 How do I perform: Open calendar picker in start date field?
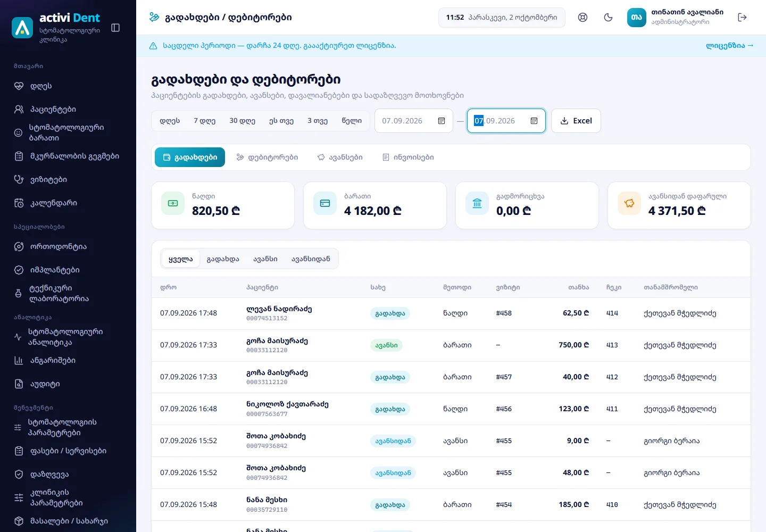point(442,121)
